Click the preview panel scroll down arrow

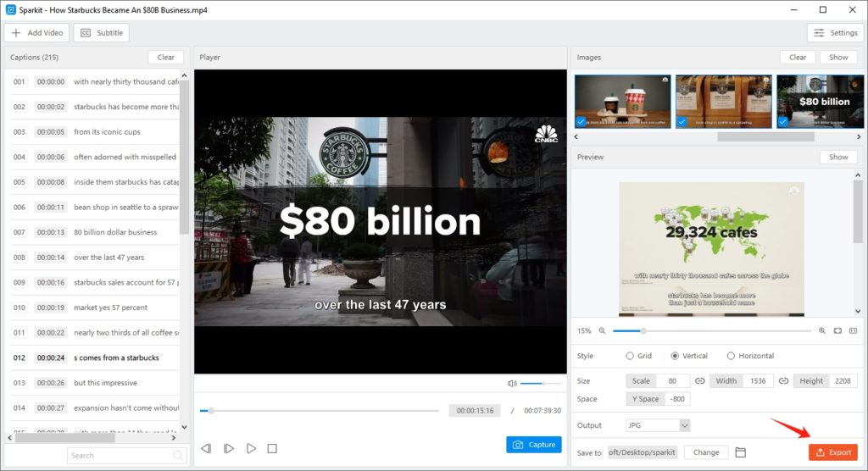858,311
